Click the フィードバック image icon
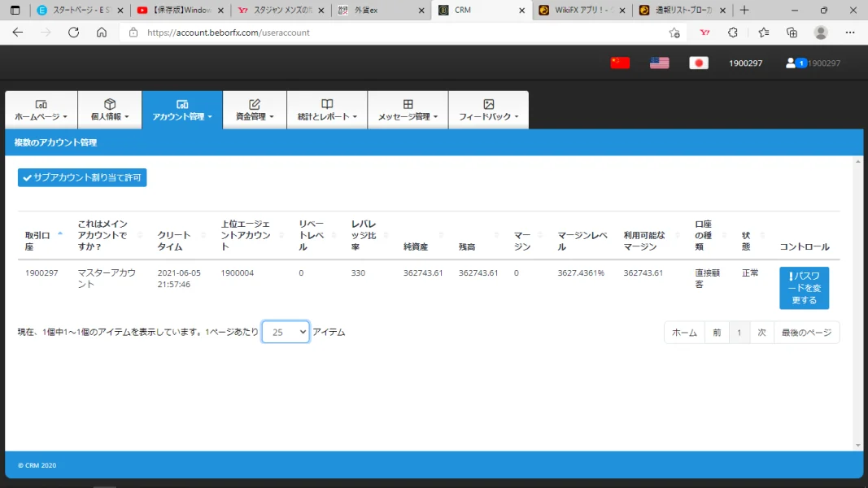868x488 pixels. click(488, 103)
